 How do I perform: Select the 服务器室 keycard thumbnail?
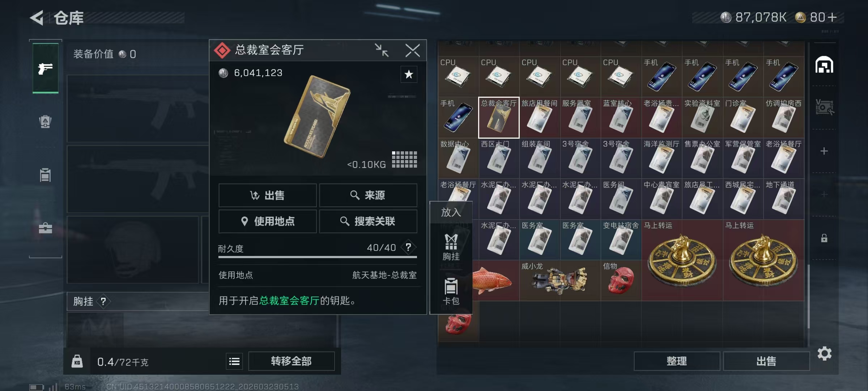[x=580, y=118]
